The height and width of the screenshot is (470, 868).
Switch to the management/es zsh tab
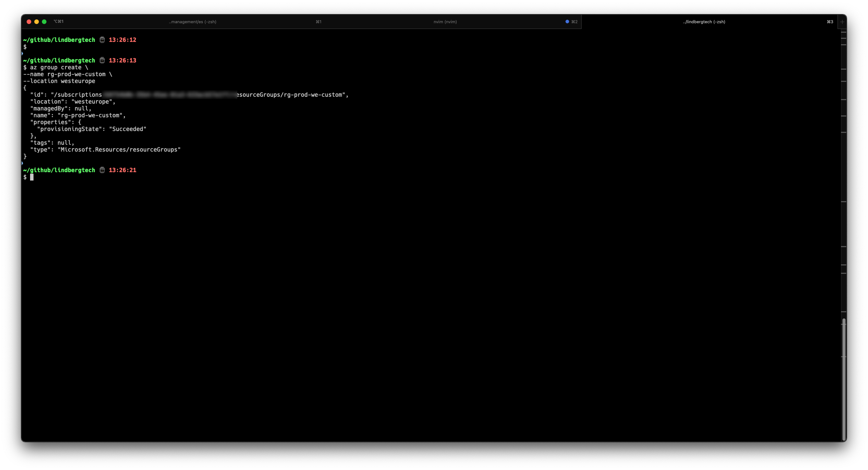(192, 22)
